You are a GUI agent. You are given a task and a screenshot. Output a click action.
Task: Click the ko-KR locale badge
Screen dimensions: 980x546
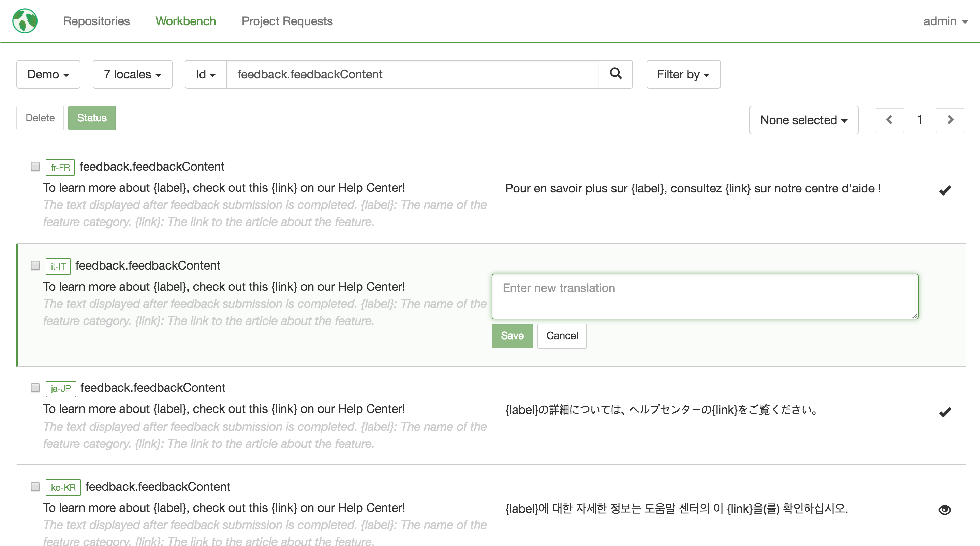pos(63,487)
